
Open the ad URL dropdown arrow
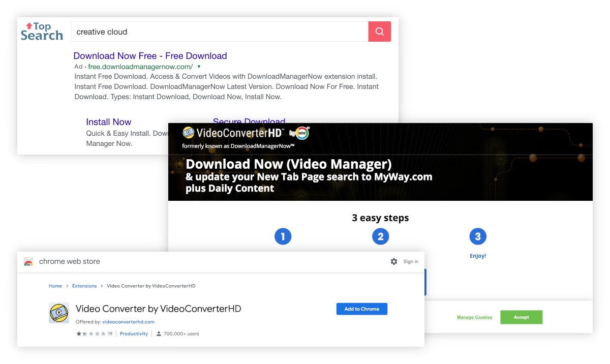199,66
